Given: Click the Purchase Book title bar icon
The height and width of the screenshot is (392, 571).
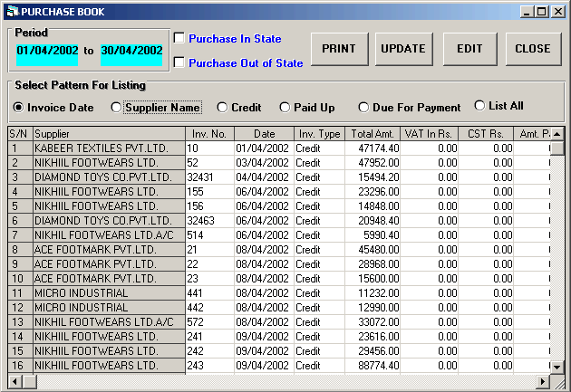Looking at the screenshot, I should pos(13,12).
